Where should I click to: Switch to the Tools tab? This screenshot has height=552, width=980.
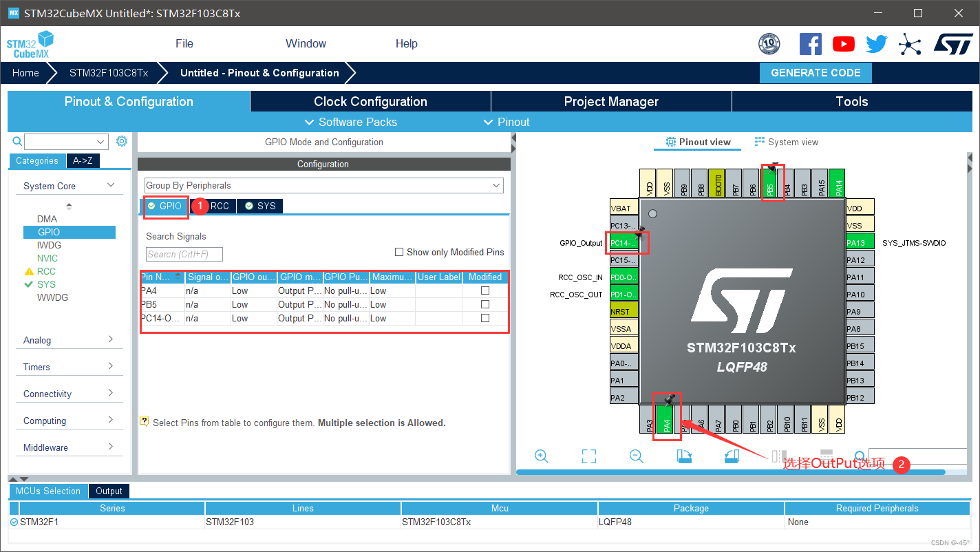[x=852, y=101]
